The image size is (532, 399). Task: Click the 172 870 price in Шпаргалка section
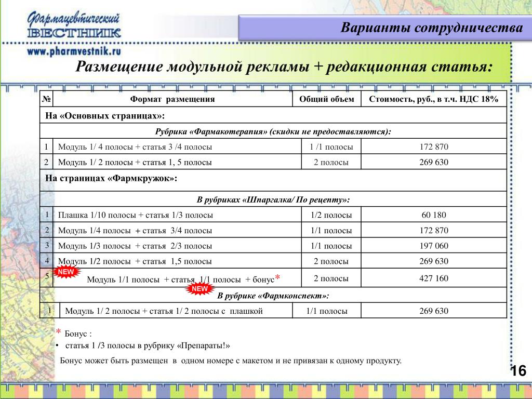pyautogui.click(x=434, y=230)
